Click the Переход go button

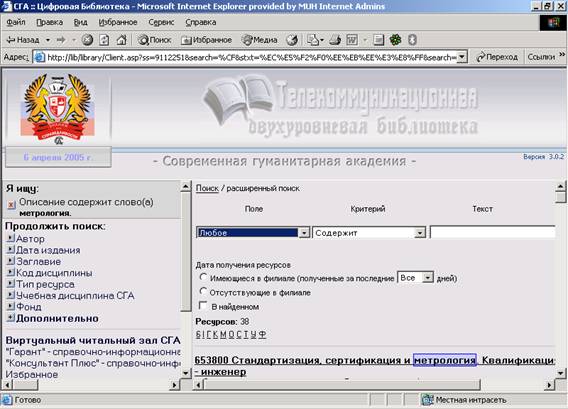(x=497, y=57)
